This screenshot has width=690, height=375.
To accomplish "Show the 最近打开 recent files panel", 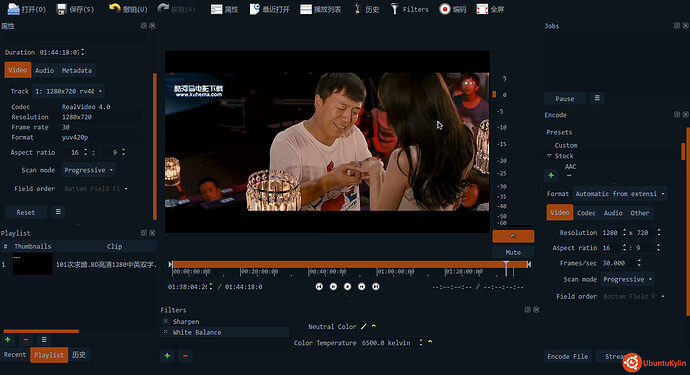I will click(269, 9).
